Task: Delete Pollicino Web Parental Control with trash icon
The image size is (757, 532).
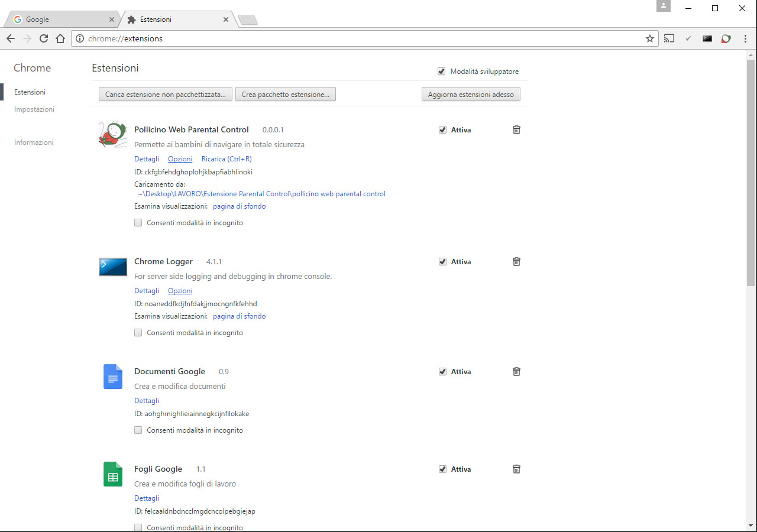Action: click(x=516, y=129)
